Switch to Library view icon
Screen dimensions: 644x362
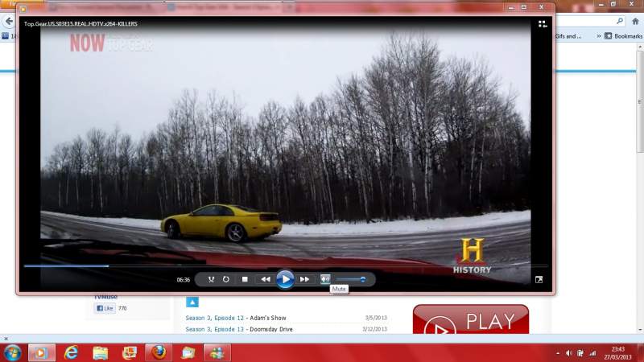[x=543, y=24]
